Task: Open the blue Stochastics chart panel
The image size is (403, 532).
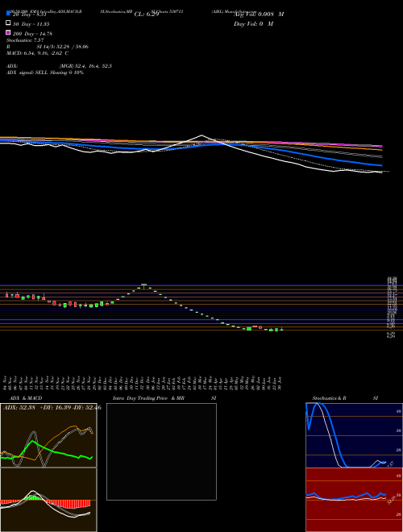Action: point(354,435)
